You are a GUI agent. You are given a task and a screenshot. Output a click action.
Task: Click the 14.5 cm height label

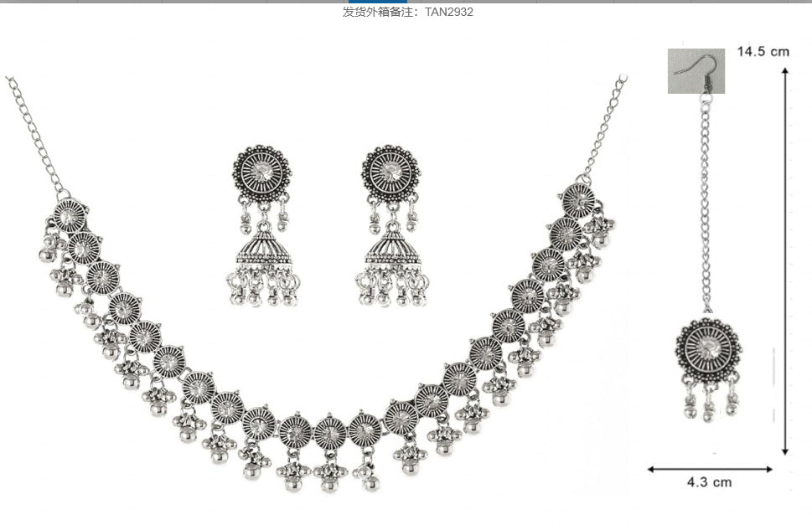point(763,51)
